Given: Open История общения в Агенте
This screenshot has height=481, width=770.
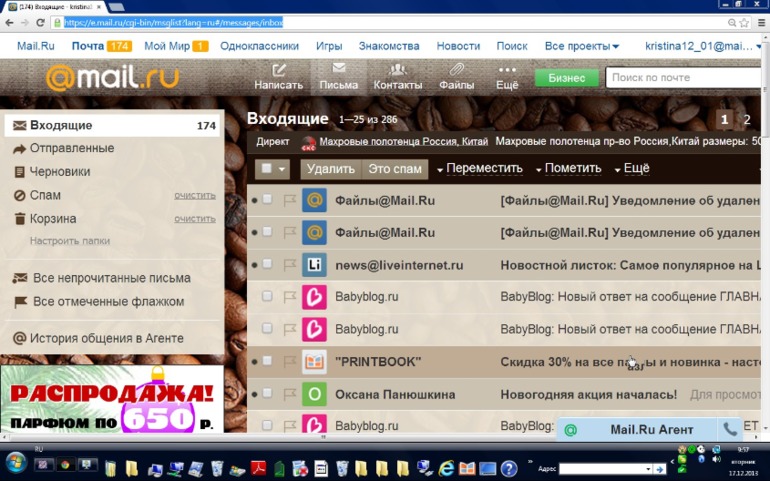Looking at the screenshot, I should point(107,339).
